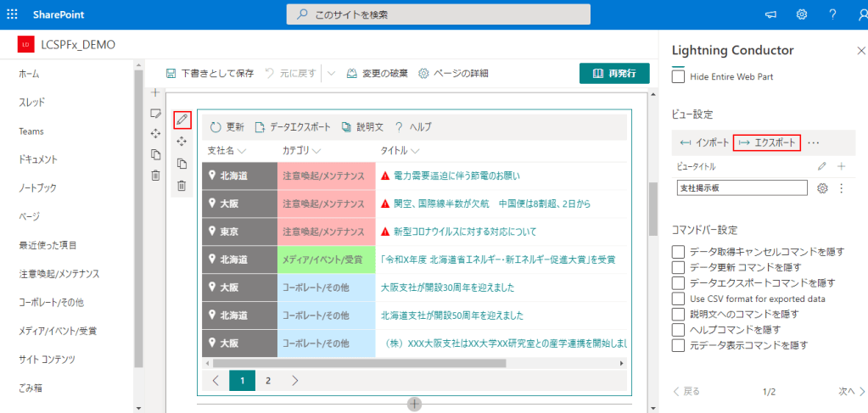Image resolution: width=868 pixels, height=413 pixels.
Task: Click the help question mark in the header
Action: coord(832,14)
